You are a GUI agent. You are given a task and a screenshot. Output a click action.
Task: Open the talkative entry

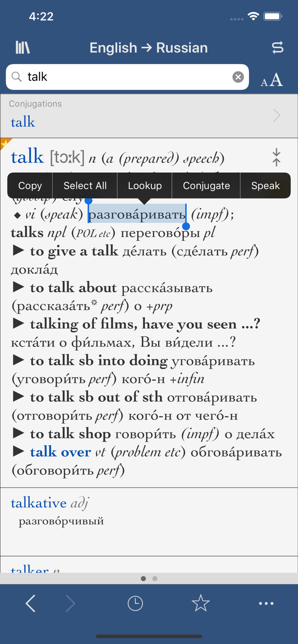click(39, 503)
